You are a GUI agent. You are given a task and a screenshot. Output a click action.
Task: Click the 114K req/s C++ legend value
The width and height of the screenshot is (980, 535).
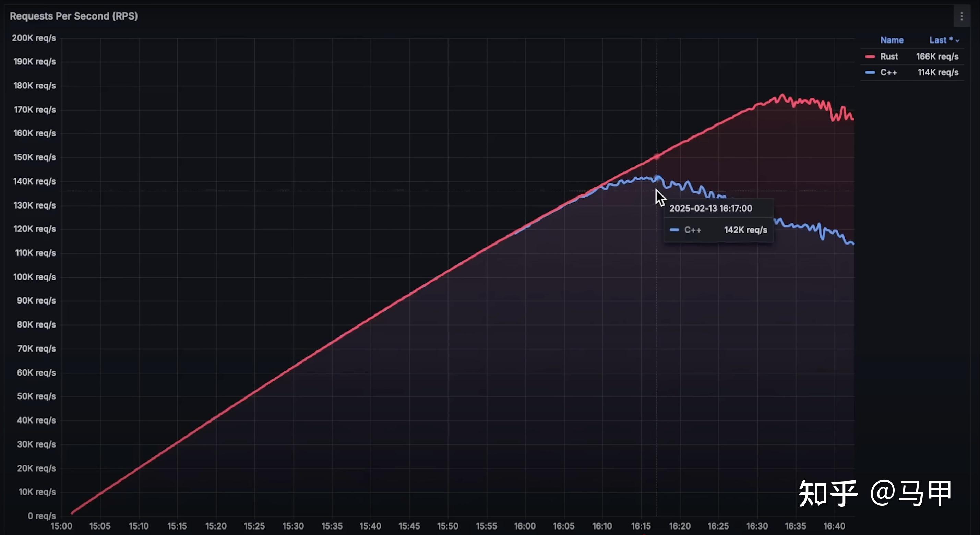[938, 73]
